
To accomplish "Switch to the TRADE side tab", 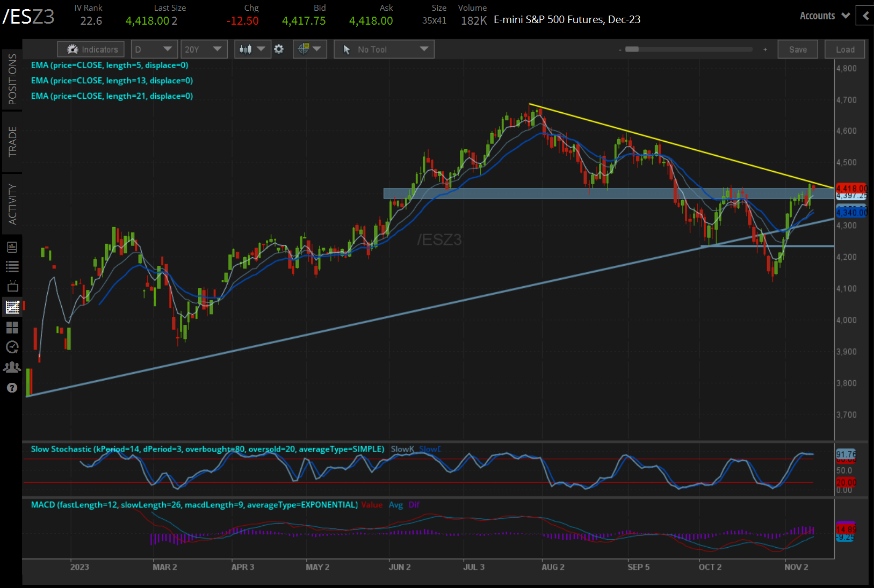I will coord(12,142).
